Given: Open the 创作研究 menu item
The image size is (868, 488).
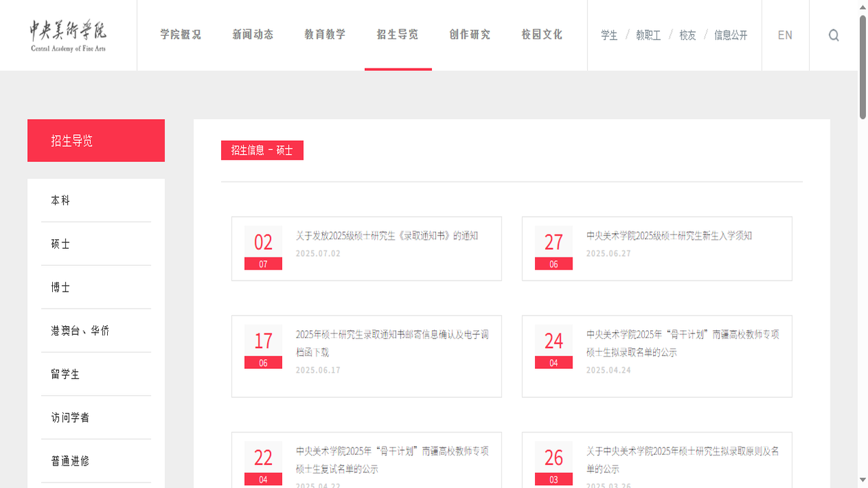Looking at the screenshot, I should pyautogui.click(x=469, y=35).
